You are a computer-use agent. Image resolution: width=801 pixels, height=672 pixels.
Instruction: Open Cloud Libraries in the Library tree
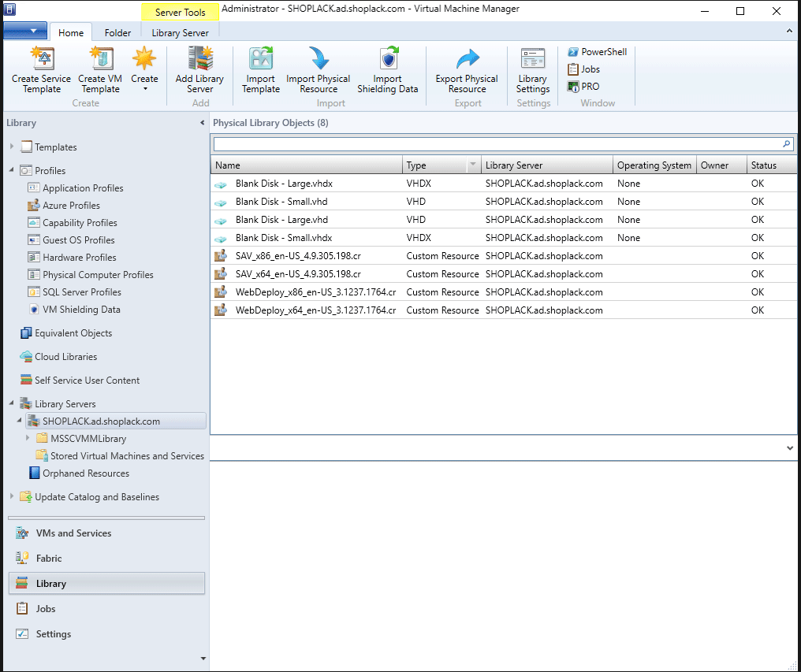pyautogui.click(x=58, y=356)
